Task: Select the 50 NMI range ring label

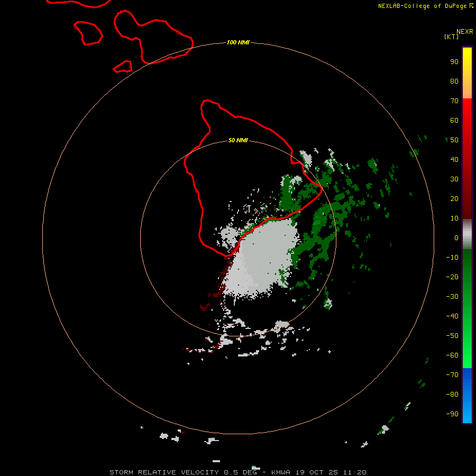Action: pyautogui.click(x=238, y=140)
